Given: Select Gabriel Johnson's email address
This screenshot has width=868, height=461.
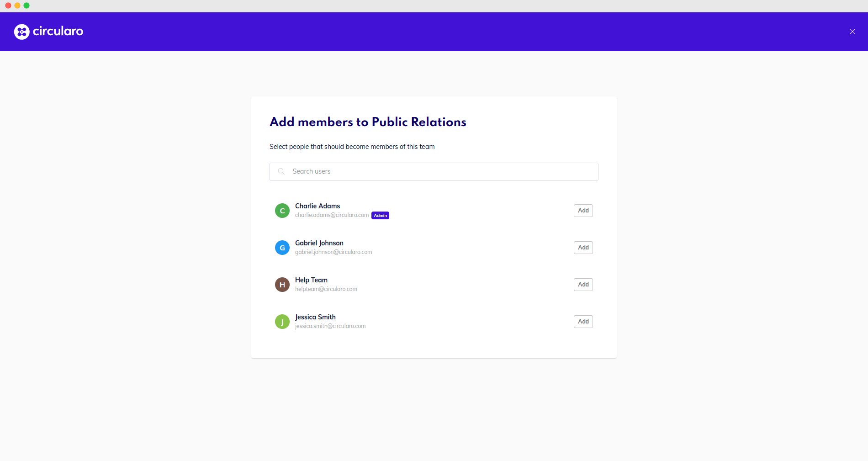Looking at the screenshot, I should coord(333,252).
